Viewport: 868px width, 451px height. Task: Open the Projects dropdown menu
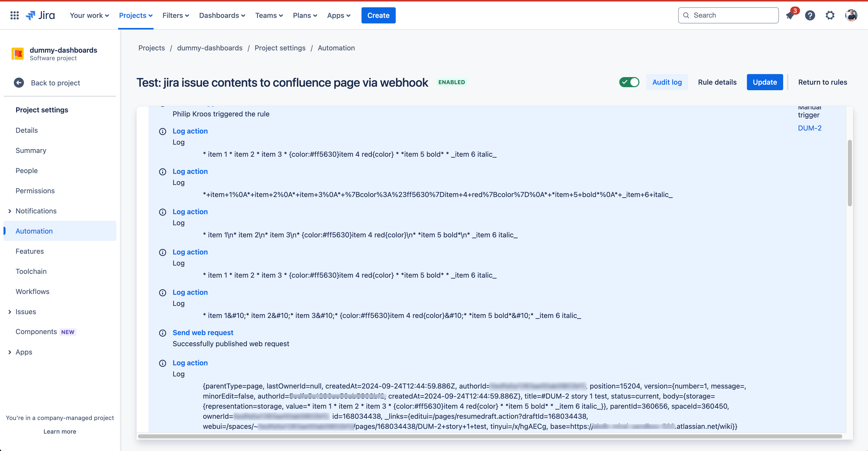(136, 15)
